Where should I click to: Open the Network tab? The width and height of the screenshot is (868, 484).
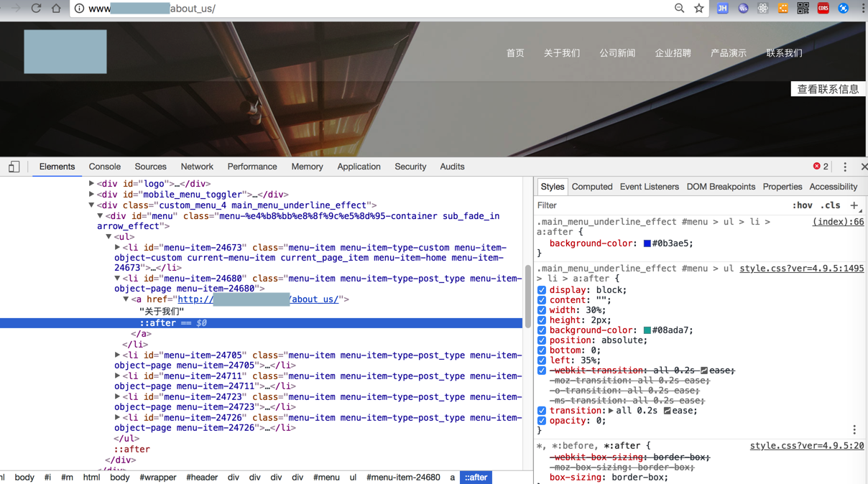pos(197,167)
